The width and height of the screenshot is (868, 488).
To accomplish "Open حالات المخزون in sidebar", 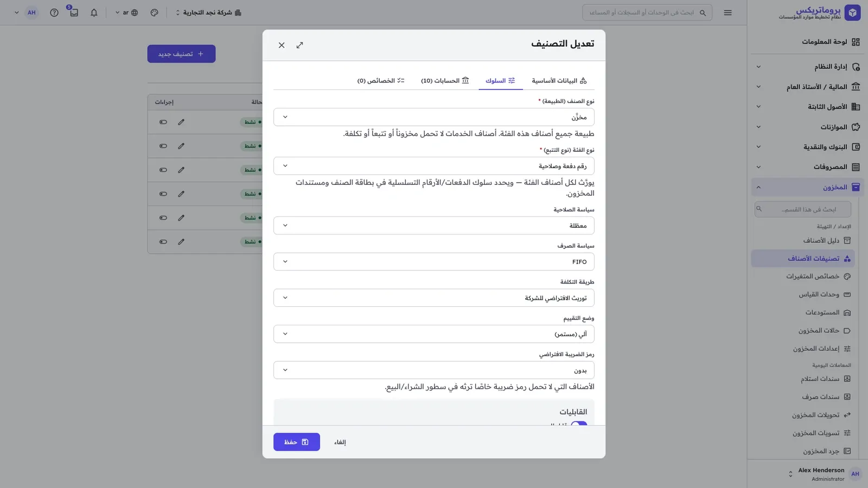I will point(824,331).
